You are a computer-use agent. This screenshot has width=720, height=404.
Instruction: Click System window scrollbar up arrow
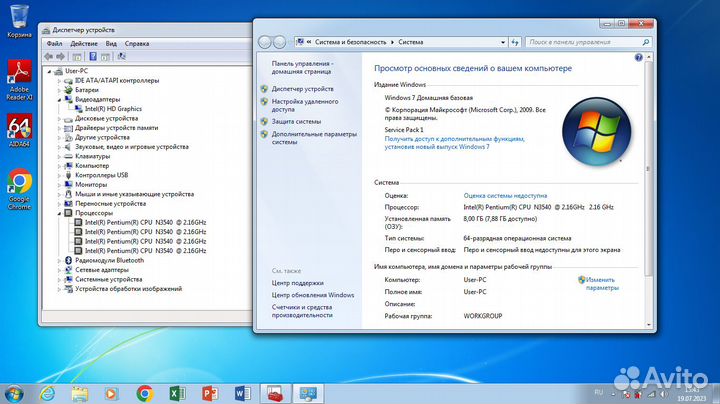point(648,57)
